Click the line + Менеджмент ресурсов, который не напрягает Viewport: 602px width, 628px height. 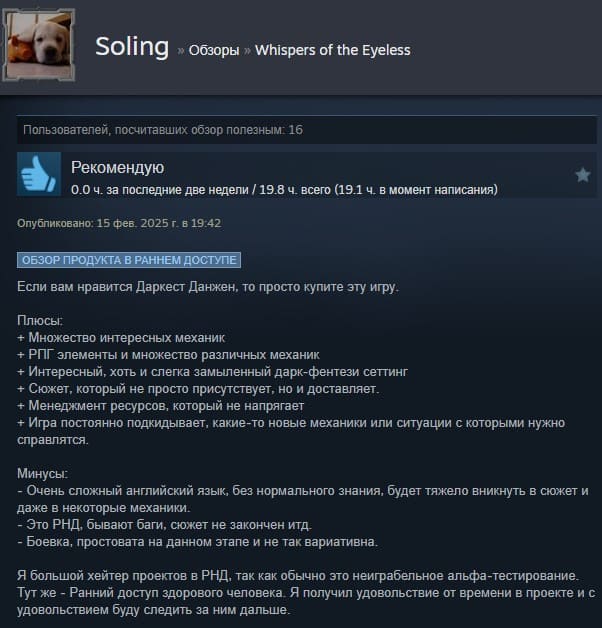(x=161, y=406)
